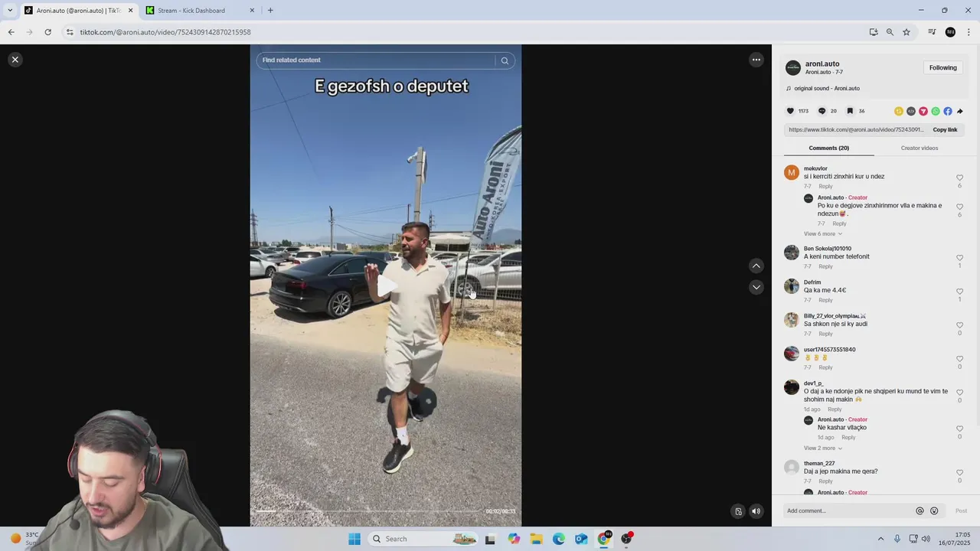This screenshot has height=551, width=980.
Task: Expand View 2 more replies
Action: tap(822, 448)
